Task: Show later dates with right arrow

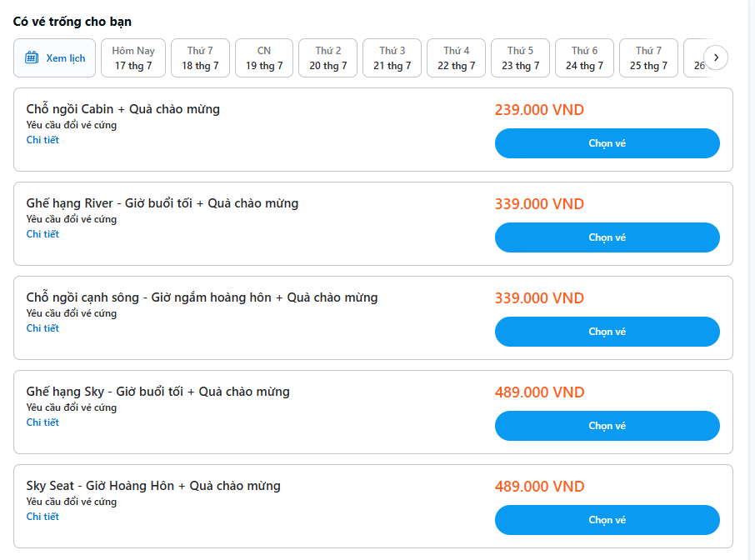Action: point(716,57)
